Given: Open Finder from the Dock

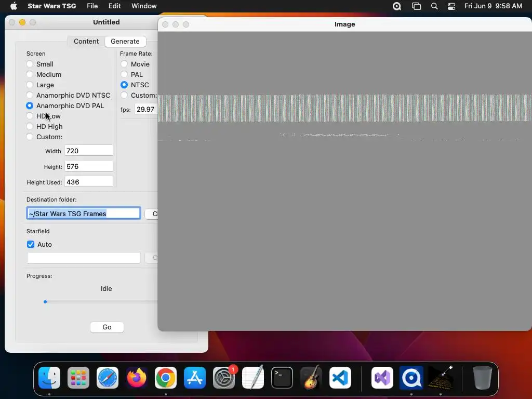Looking at the screenshot, I should [49, 378].
